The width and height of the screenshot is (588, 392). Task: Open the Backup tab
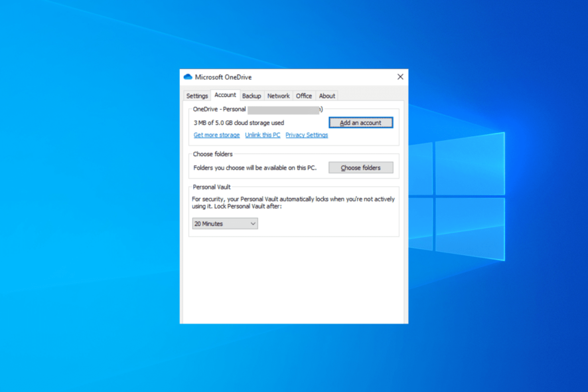click(x=252, y=96)
